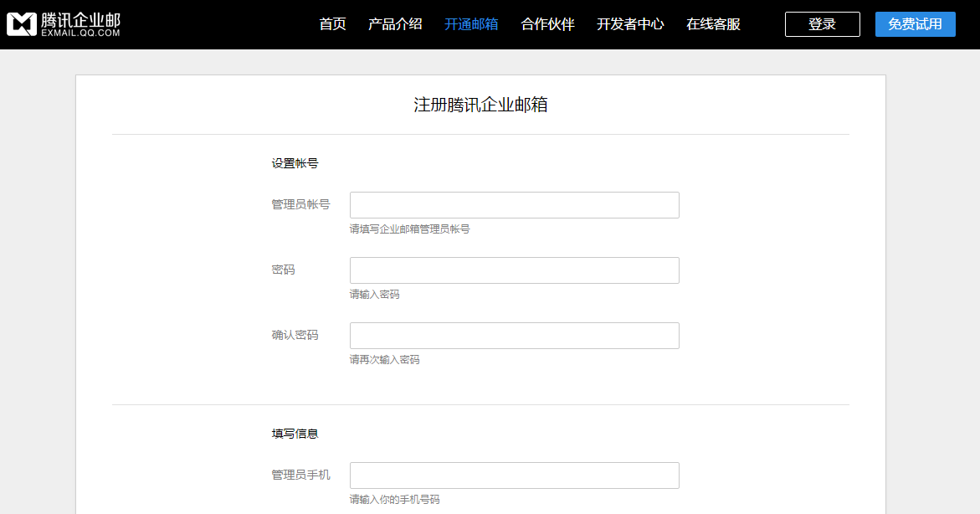Screen dimensions: 980x514
Task: Click the Tencent Exmail logo
Action: pyautogui.click(x=63, y=24)
